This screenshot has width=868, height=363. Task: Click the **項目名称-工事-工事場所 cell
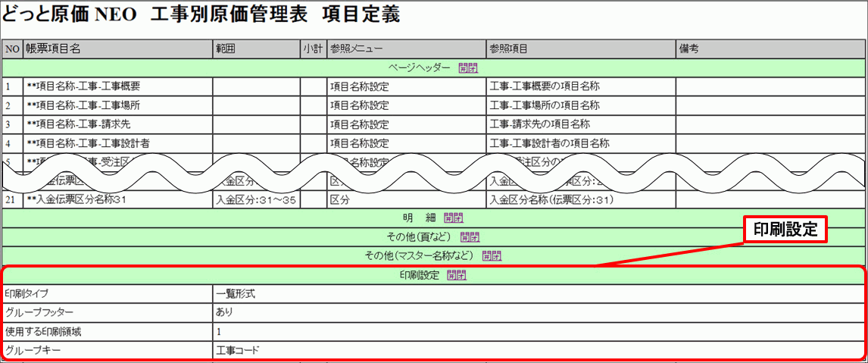(x=117, y=105)
